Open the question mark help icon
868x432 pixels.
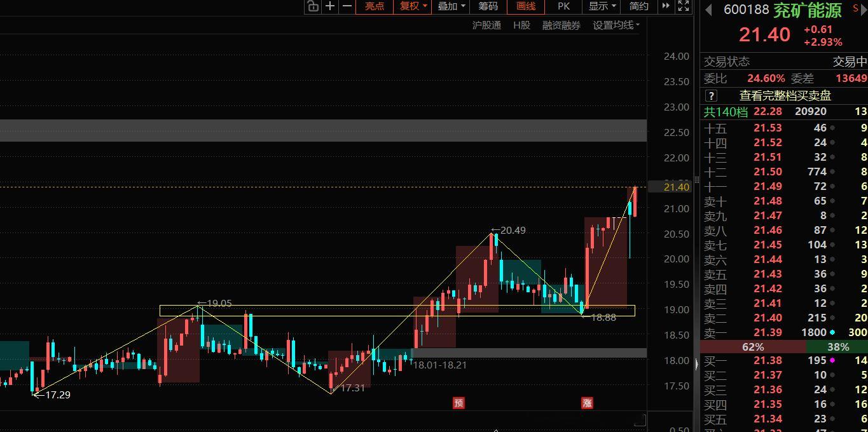[712, 96]
